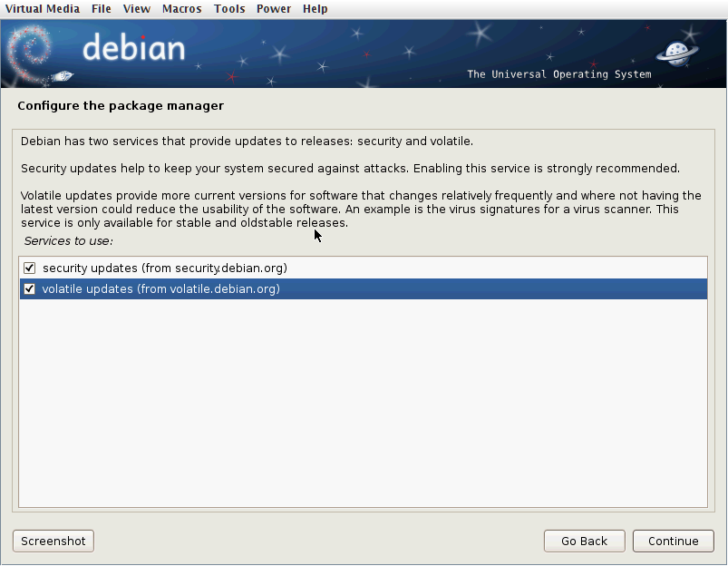Click 'The Universal Operating System' tagline

point(559,74)
